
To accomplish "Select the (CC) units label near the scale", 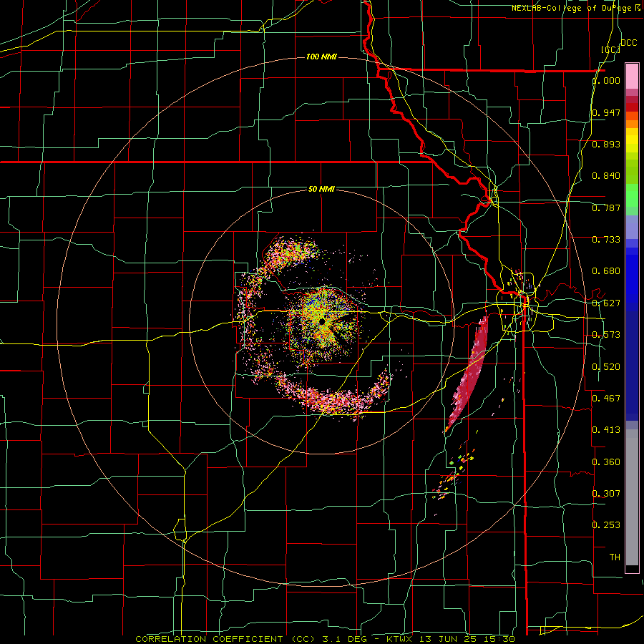I will (x=610, y=49).
